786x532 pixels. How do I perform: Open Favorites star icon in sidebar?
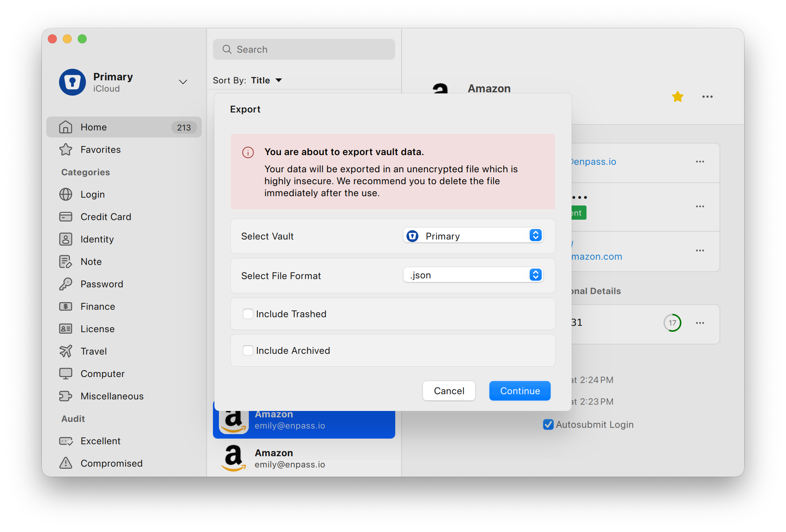(x=66, y=149)
